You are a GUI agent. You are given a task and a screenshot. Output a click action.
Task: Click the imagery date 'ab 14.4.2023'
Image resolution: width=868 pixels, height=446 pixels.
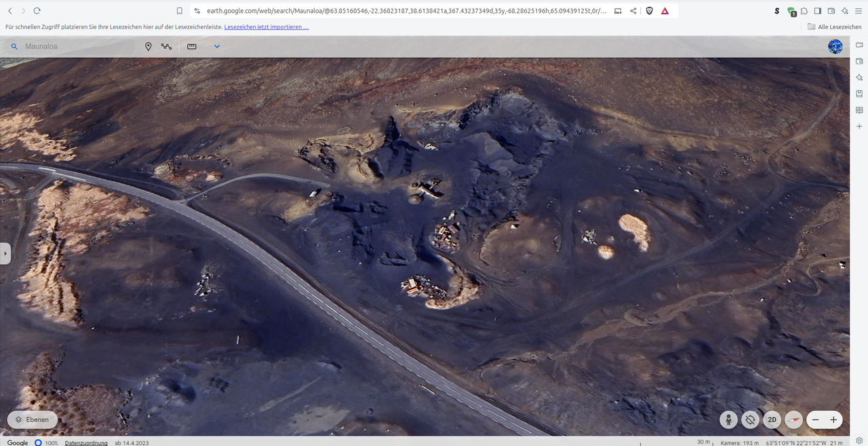pyautogui.click(x=132, y=443)
